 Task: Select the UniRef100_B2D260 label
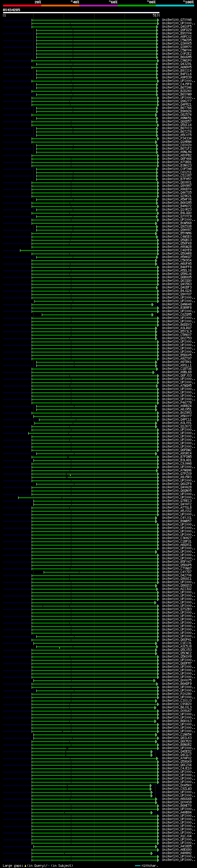coord(177,91)
